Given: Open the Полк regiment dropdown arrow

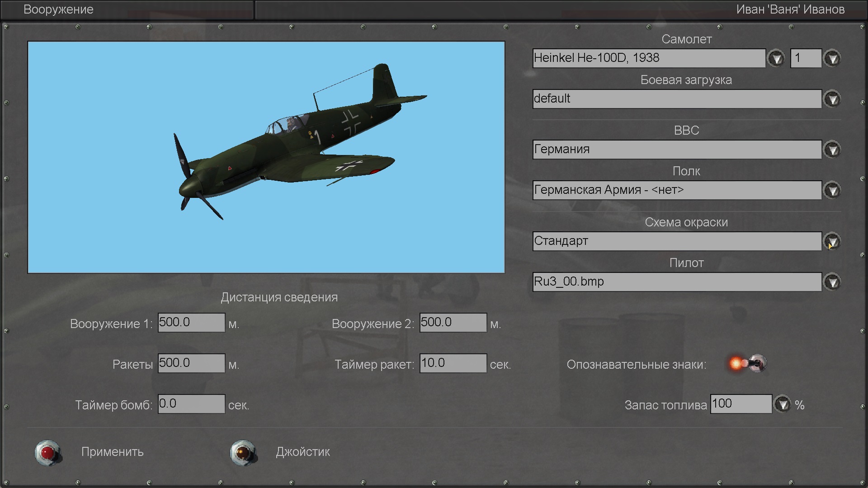Looking at the screenshot, I should 832,190.
